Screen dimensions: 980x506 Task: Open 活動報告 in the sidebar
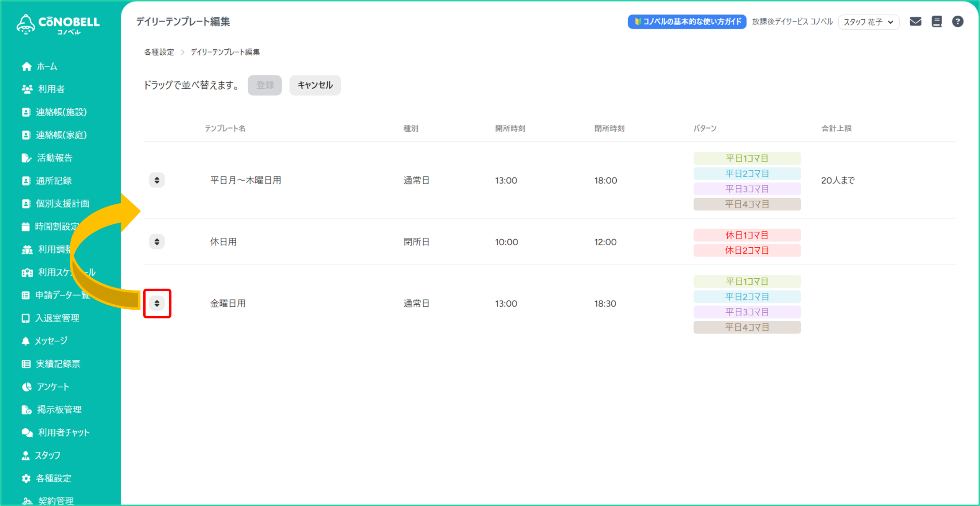tap(54, 158)
